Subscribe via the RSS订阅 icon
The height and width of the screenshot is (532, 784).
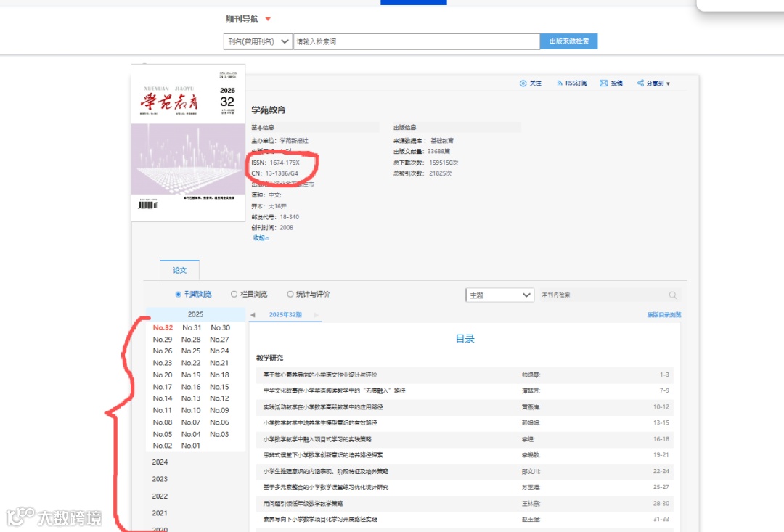[560, 83]
